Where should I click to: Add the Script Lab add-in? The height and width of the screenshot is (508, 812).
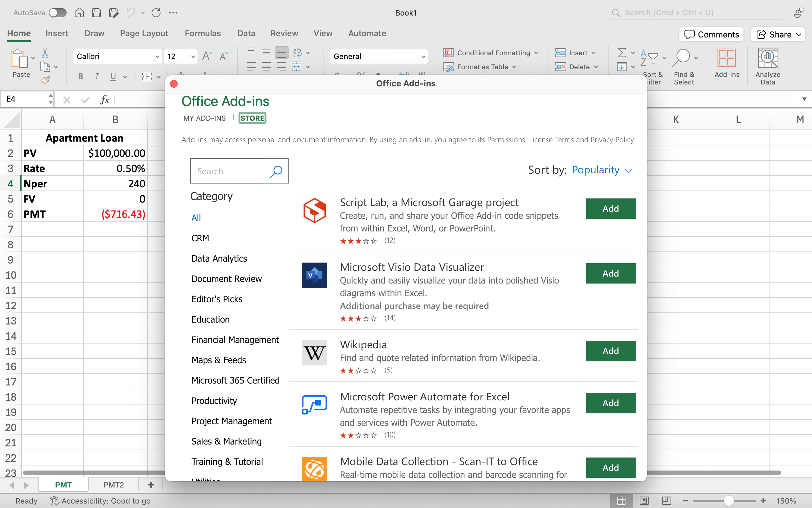pyautogui.click(x=611, y=209)
